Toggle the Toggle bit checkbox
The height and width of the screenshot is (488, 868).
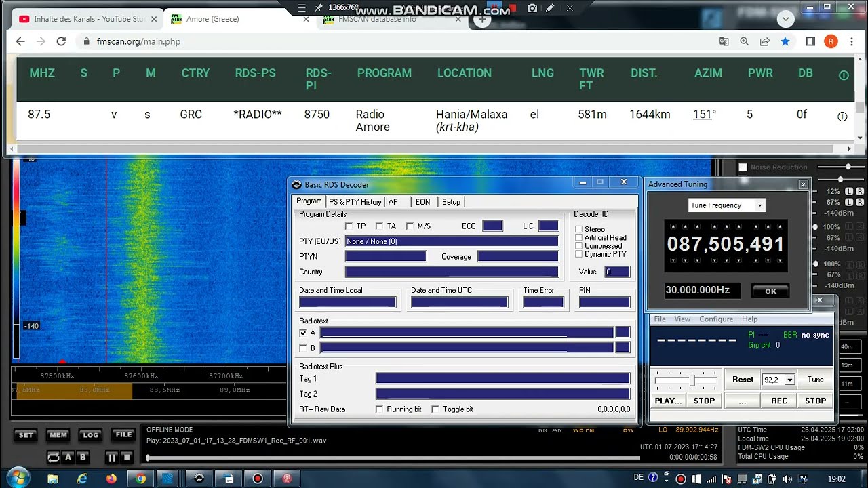[x=435, y=409]
